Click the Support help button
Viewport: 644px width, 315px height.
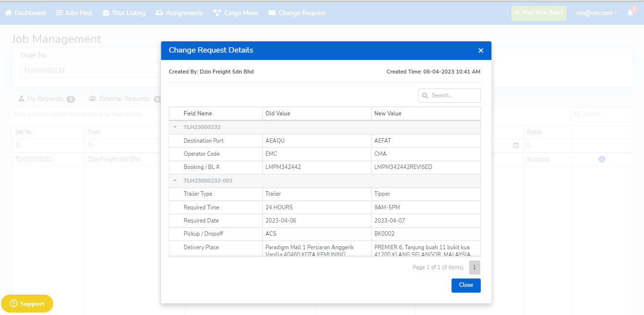pyautogui.click(x=27, y=304)
